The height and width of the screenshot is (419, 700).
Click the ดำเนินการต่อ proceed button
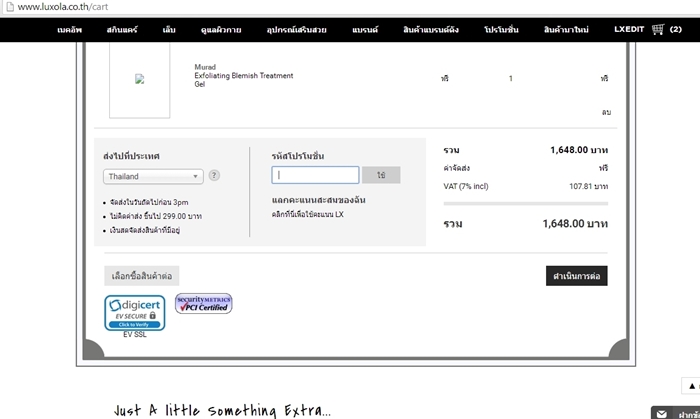pos(576,276)
